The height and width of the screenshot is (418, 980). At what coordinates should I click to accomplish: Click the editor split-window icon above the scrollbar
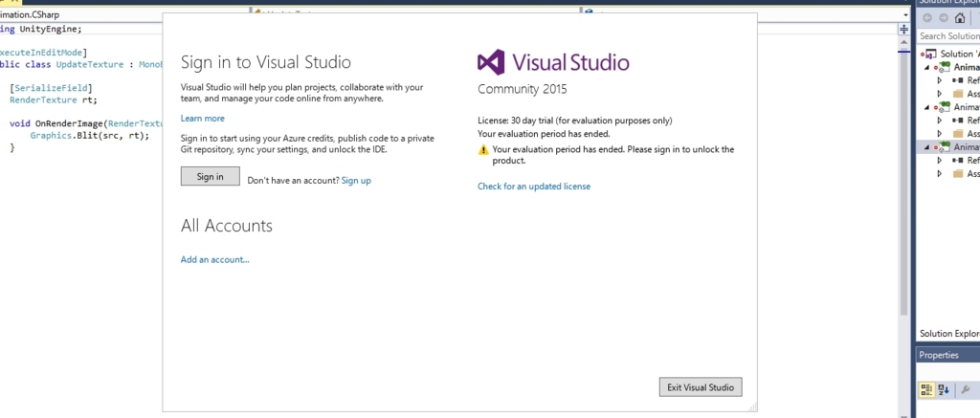pos(903,30)
